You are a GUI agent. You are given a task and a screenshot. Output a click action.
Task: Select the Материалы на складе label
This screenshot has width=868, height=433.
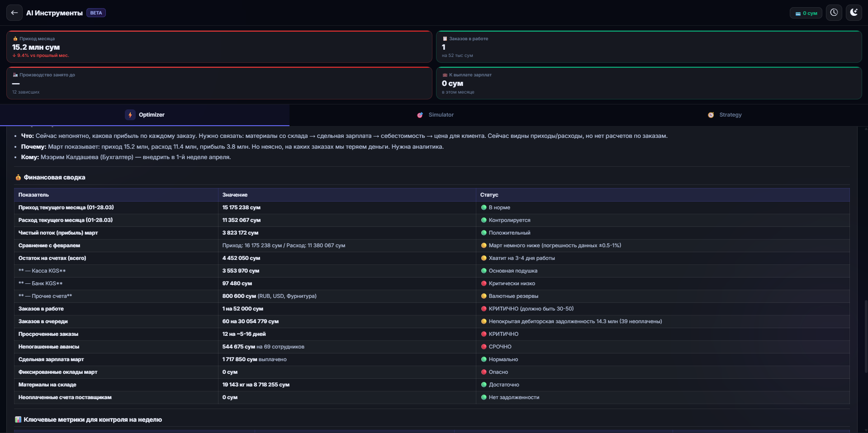pyautogui.click(x=47, y=385)
